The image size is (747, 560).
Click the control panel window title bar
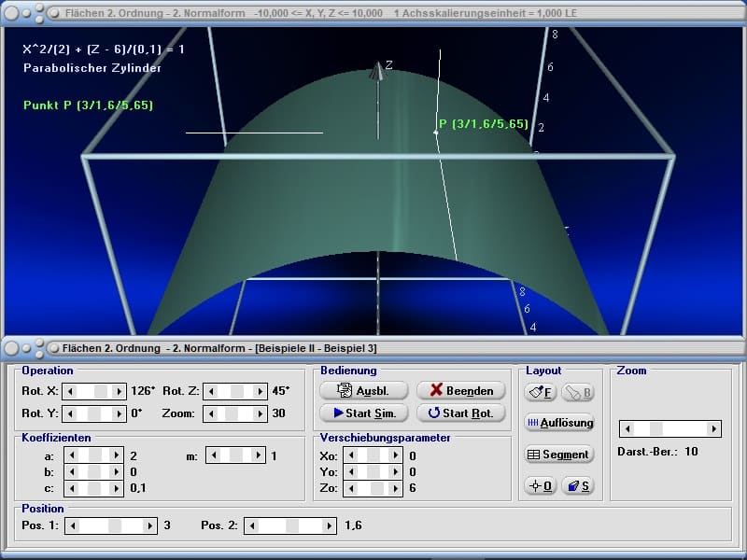pos(373,348)
